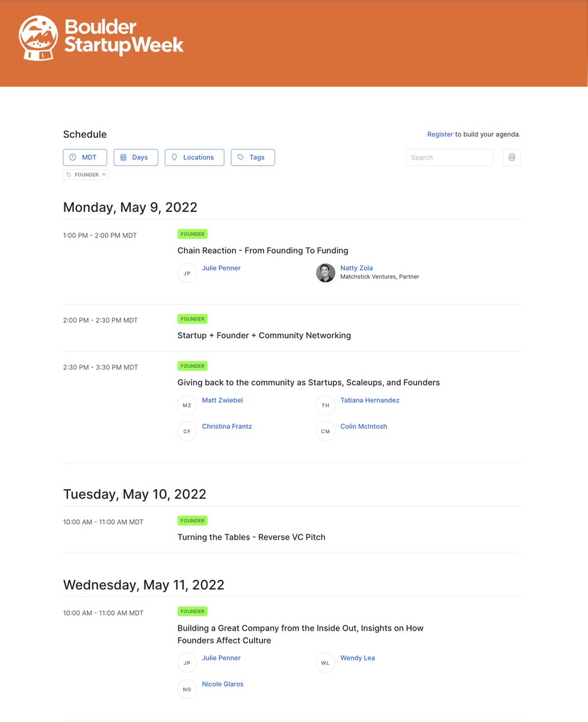The height and width of the screenshot is (722, 588).
Task: Click the Boulder Startup Week title text
Action: tap(124, 36)
